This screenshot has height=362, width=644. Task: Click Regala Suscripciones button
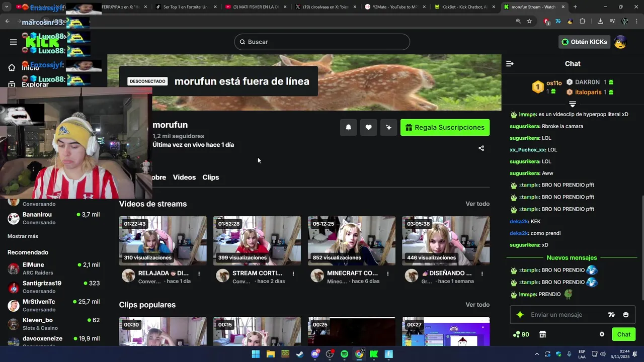click(x=445, y=127)
